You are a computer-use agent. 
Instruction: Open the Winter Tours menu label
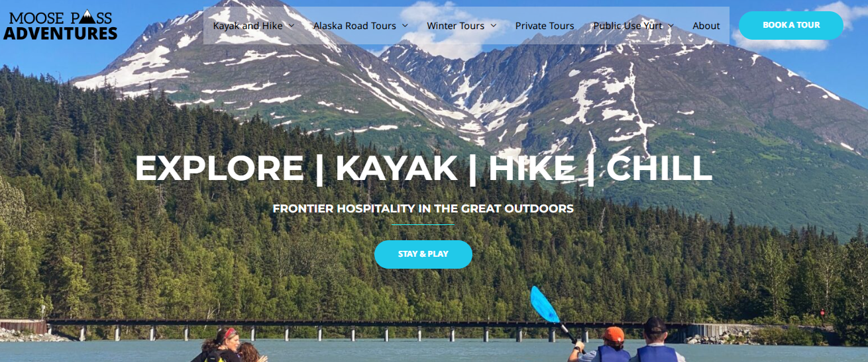456,26
